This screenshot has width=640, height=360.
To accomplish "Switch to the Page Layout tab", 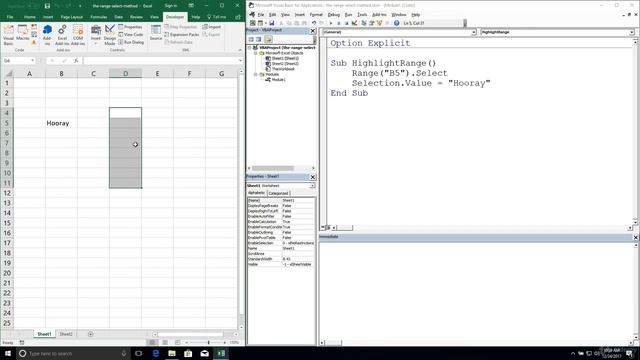I will pos(72,17).
